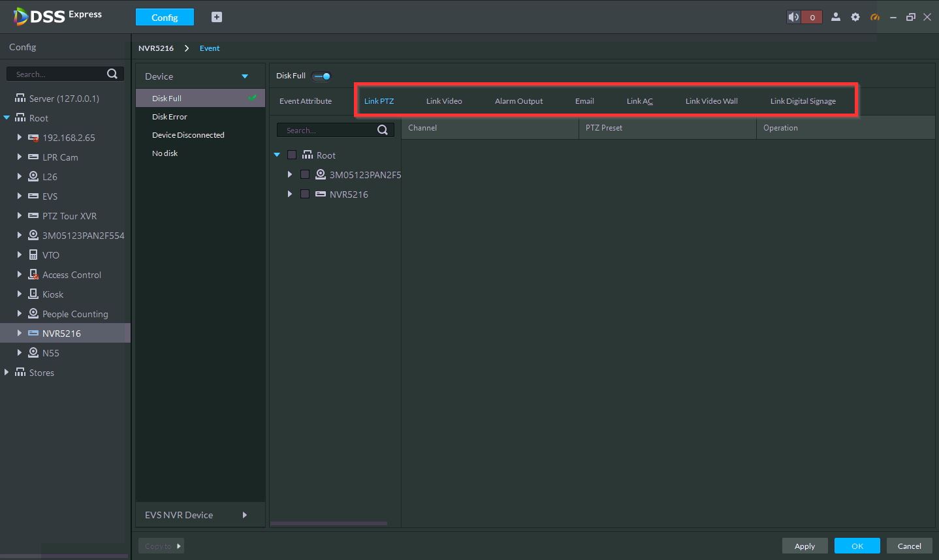The width and height of the screenshot is (939, 560).
Task: Click the horizontal scrollbar below channel tree
Action: (x=328, y=523)
